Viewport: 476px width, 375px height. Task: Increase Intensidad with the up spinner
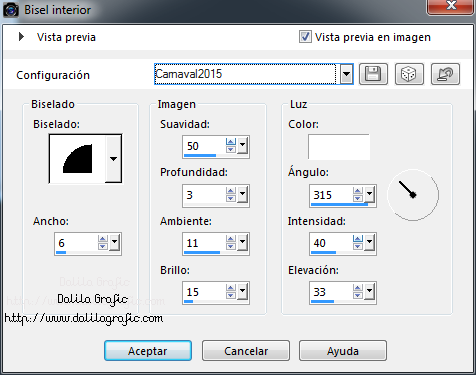point(358,239)
